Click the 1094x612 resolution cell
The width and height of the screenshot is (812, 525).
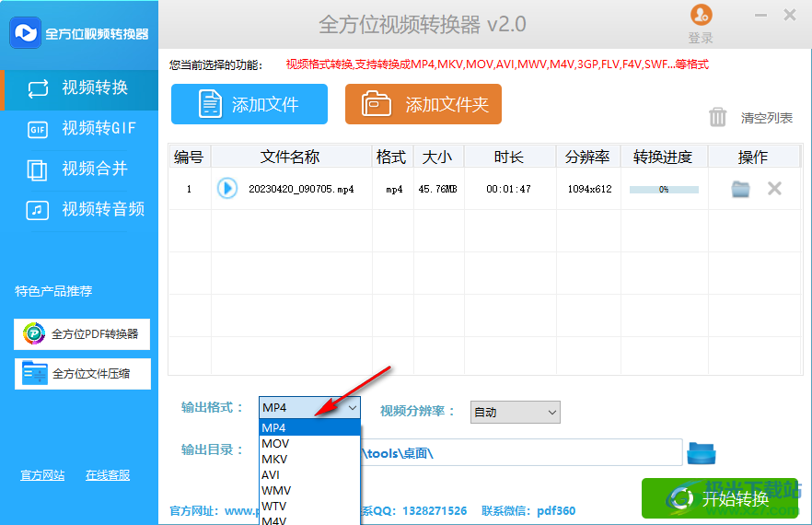589,189
